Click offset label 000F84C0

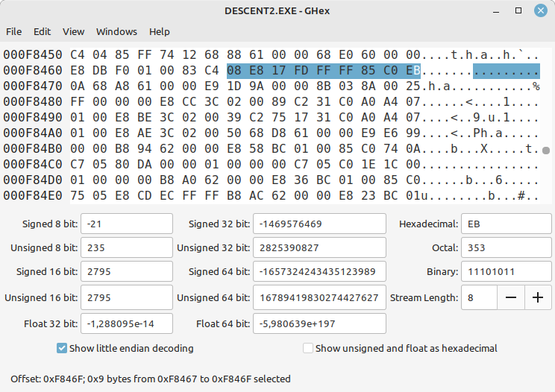coord(33,164)
